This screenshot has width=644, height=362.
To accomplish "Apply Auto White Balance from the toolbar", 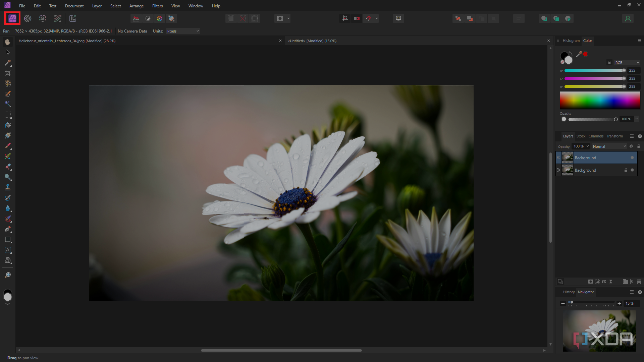I will 171,18.
